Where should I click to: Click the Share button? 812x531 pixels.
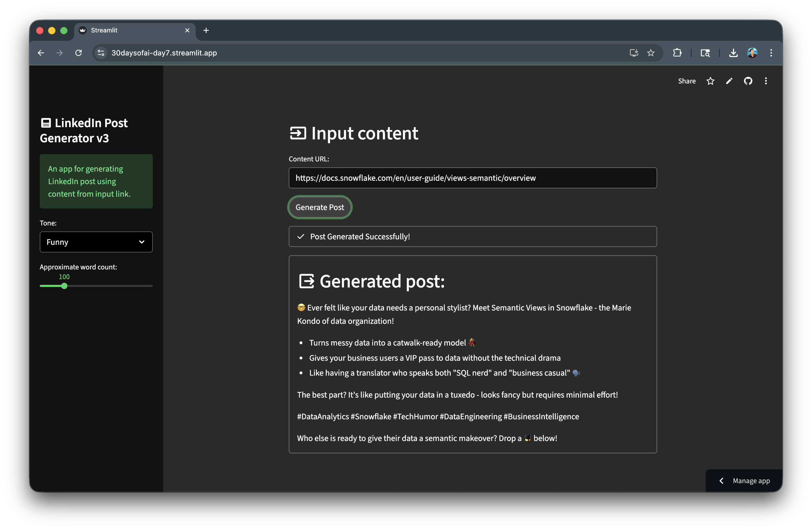point(686,81)
